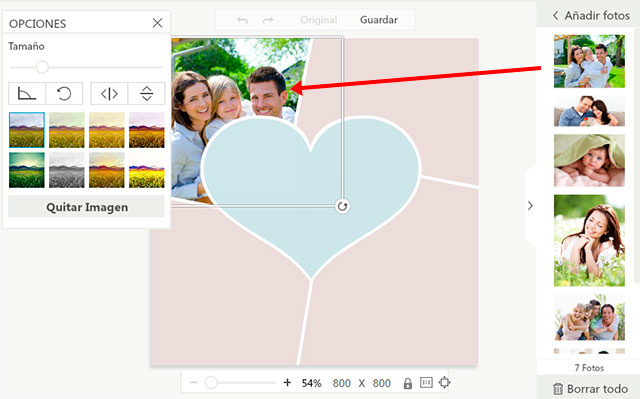The image size is (640, 399).
Task: Select the couple on sofa photo thumbnail
Action: click(589, 111)
